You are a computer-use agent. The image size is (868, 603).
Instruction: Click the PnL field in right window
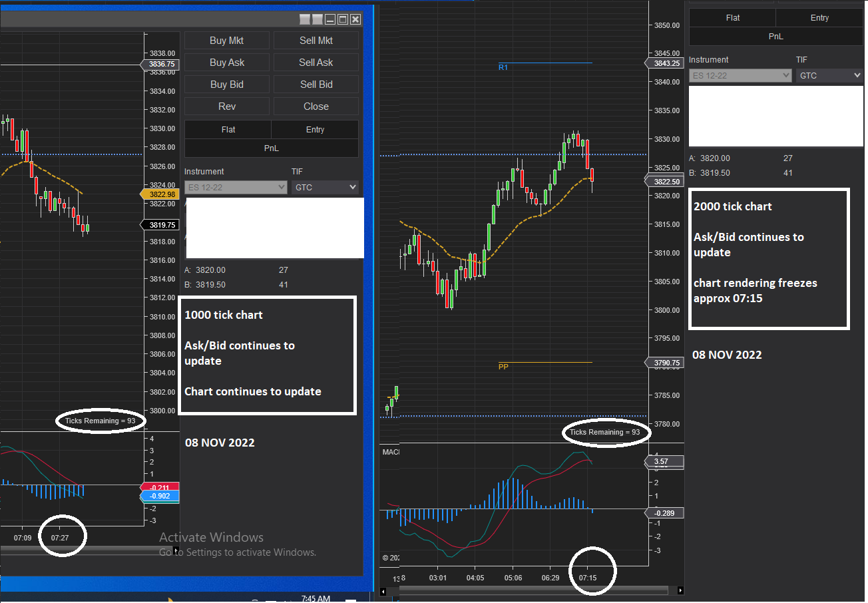(776, 36)
